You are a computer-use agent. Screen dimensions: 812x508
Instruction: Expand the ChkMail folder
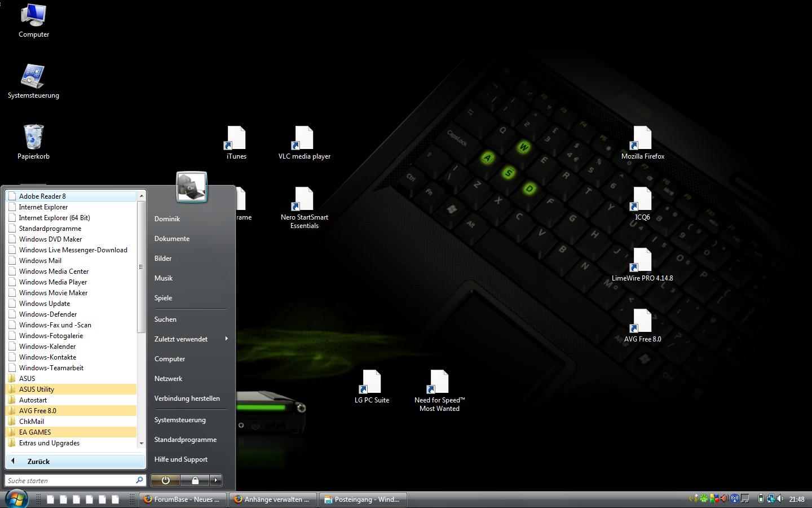(71, 422)
